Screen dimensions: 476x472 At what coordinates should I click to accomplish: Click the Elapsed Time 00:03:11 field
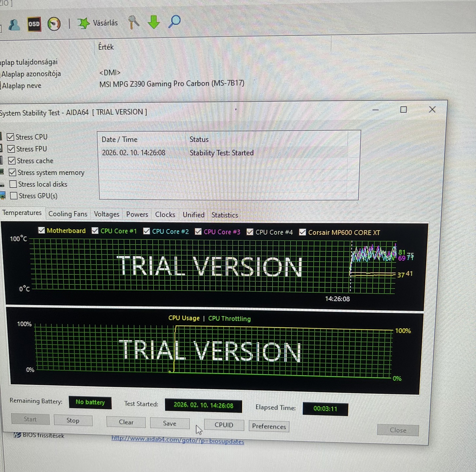325,408
